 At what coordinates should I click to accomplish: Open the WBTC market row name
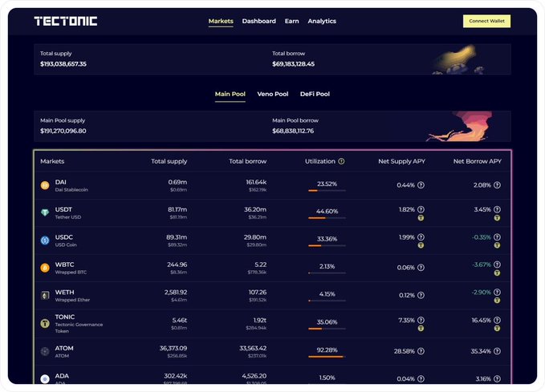(x=65, y=265)
